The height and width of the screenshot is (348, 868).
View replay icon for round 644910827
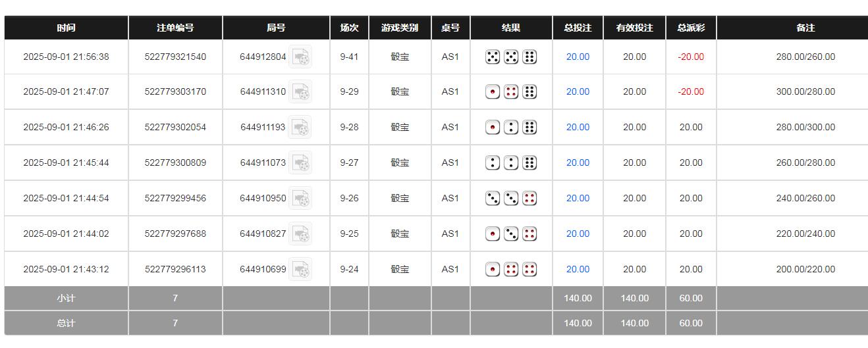click(300, 234)
